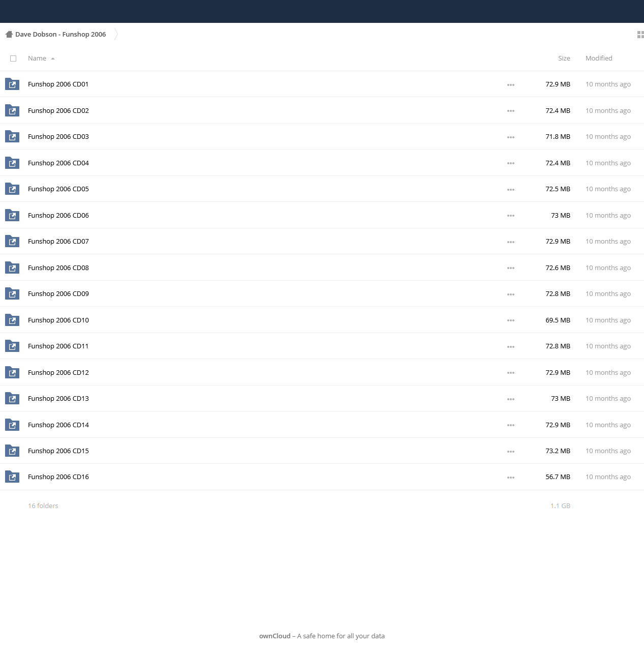Open folder Funshop 2006 CD01

[58, 84]
